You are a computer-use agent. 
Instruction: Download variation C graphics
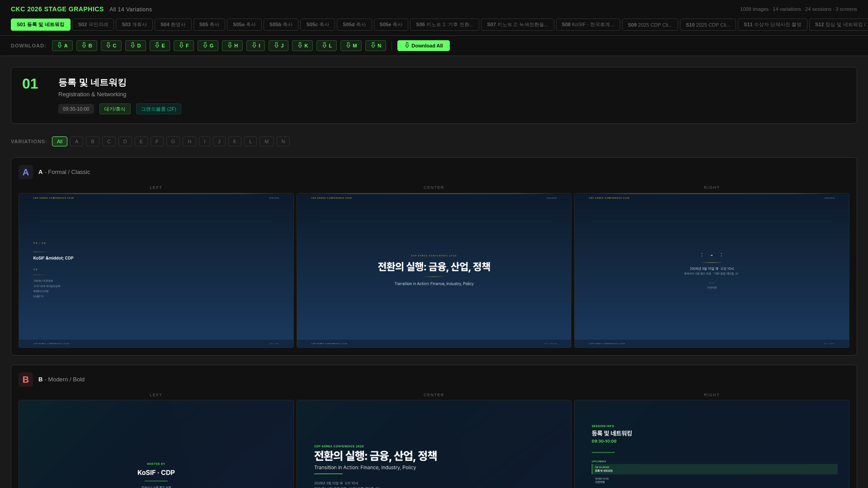111,46
